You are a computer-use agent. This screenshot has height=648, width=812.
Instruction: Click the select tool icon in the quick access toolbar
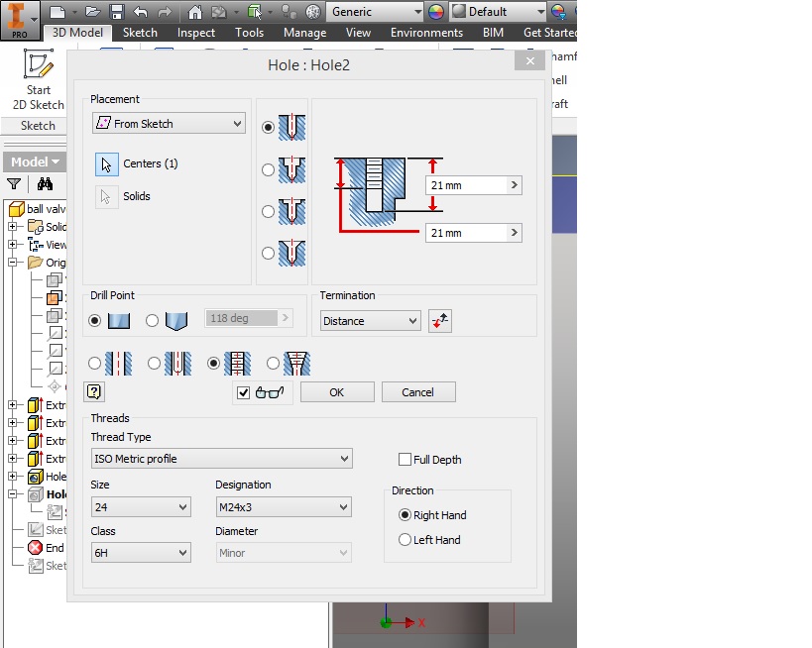tap(254, 11)
